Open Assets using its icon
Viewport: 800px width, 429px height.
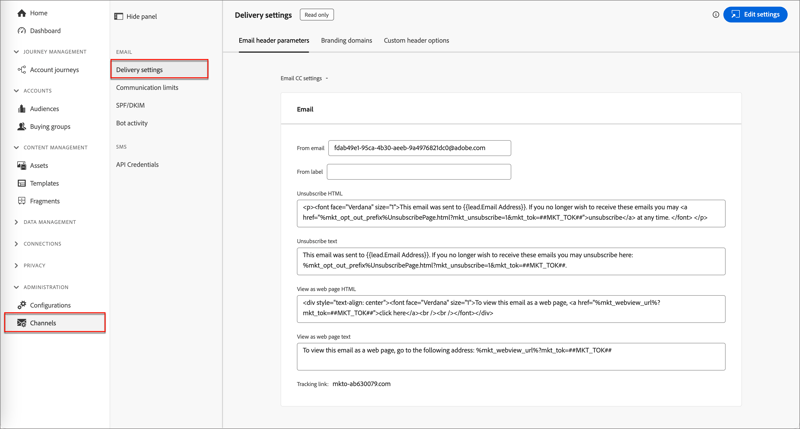click(22, 166)
